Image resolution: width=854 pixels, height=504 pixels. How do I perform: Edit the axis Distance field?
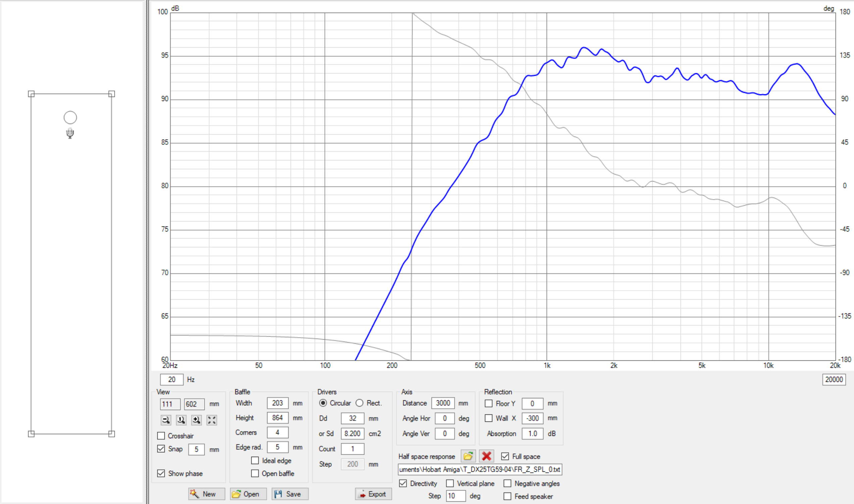click(443, 403)
